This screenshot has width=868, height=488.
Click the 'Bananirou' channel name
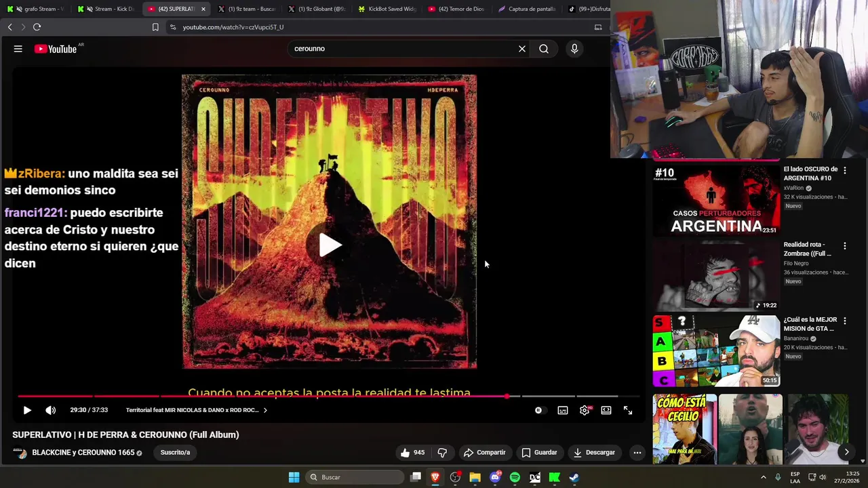[797, 338]
